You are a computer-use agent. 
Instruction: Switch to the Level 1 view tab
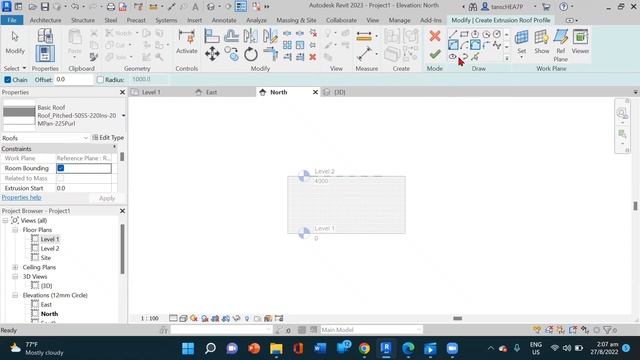pos(151,92)
